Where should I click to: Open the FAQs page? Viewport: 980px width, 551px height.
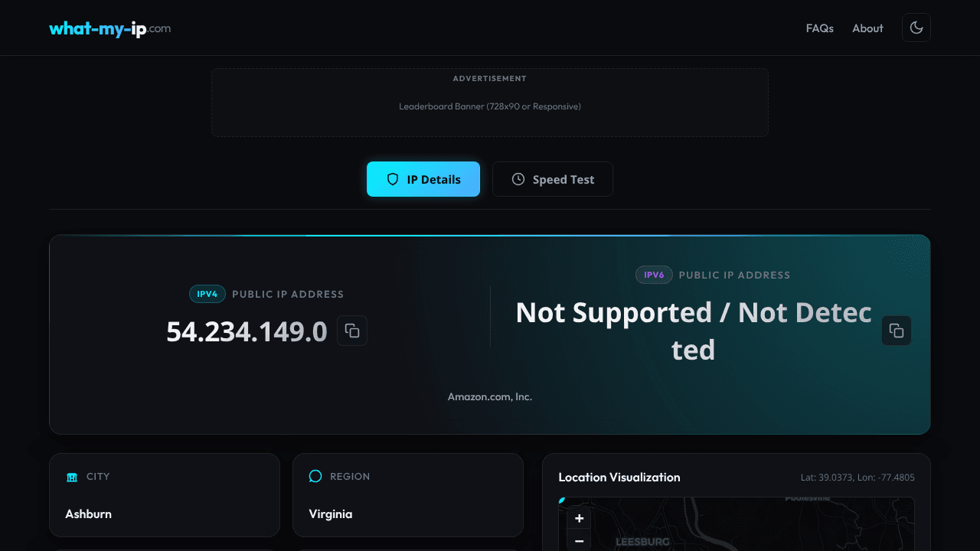[820, 28]
